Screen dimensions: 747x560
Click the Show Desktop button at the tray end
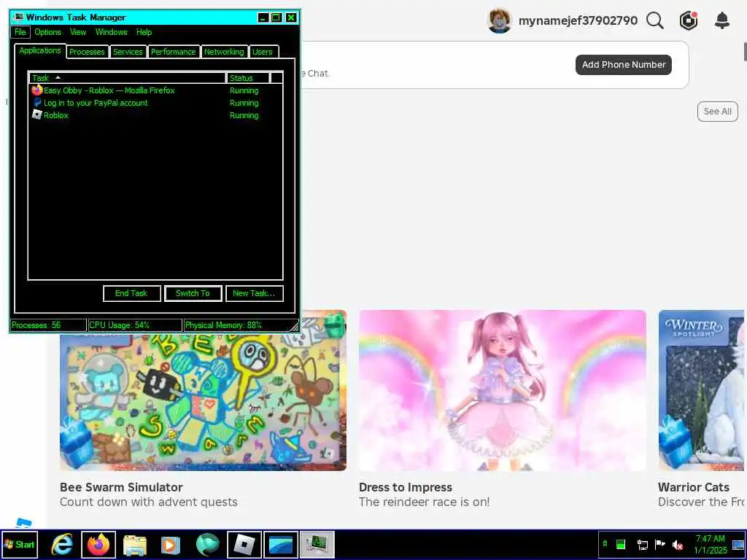(738, 544)
